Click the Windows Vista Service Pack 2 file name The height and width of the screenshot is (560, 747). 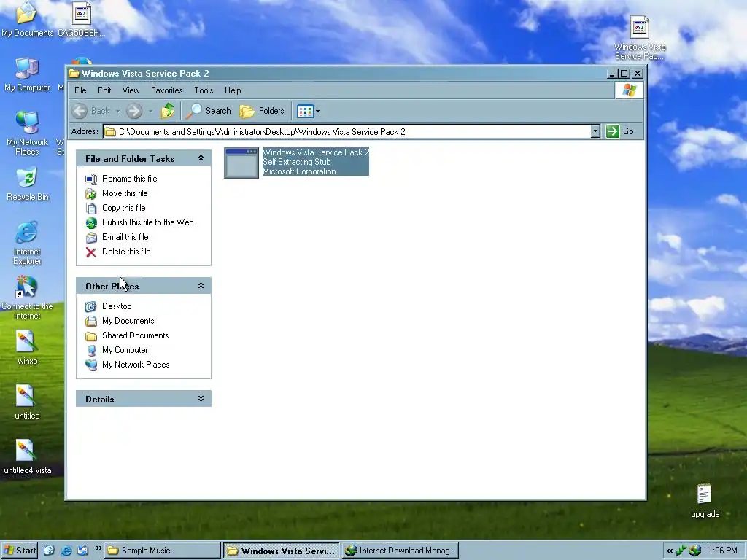[x=316, y=152]
